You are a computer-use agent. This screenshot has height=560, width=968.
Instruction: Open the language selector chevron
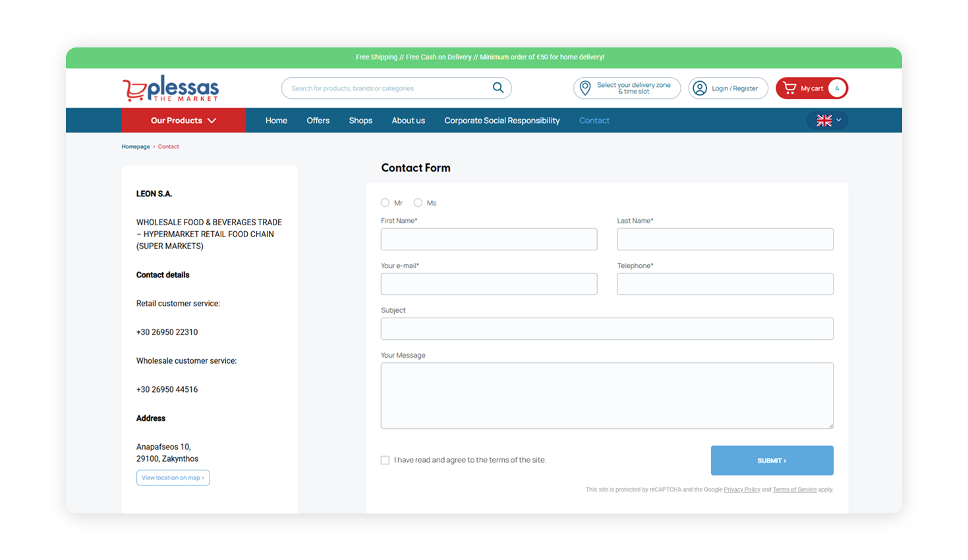839,121
